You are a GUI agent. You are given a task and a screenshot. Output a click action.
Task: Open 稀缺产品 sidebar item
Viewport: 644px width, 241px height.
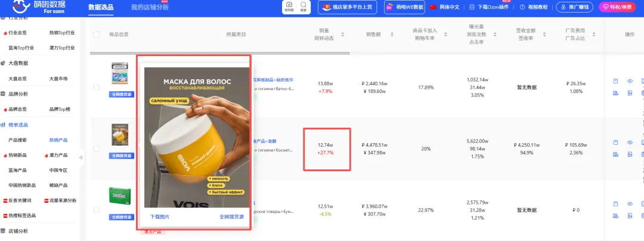(x=58, y=185)
